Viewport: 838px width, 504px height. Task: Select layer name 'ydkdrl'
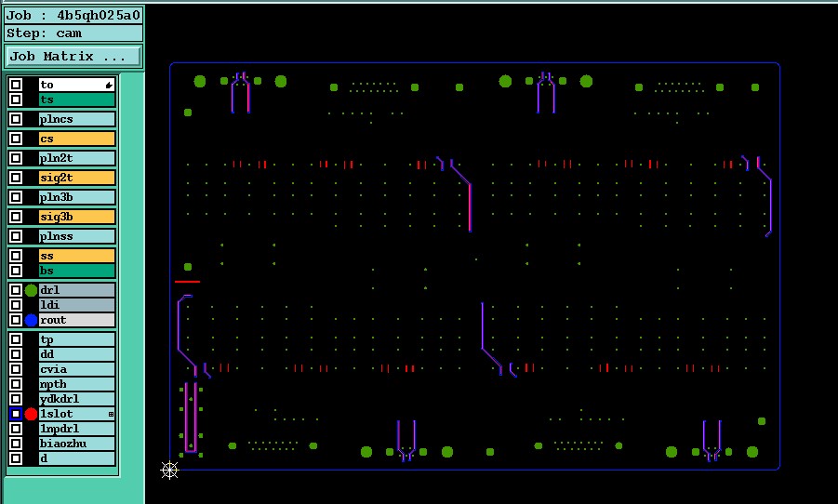coord(76,399)
